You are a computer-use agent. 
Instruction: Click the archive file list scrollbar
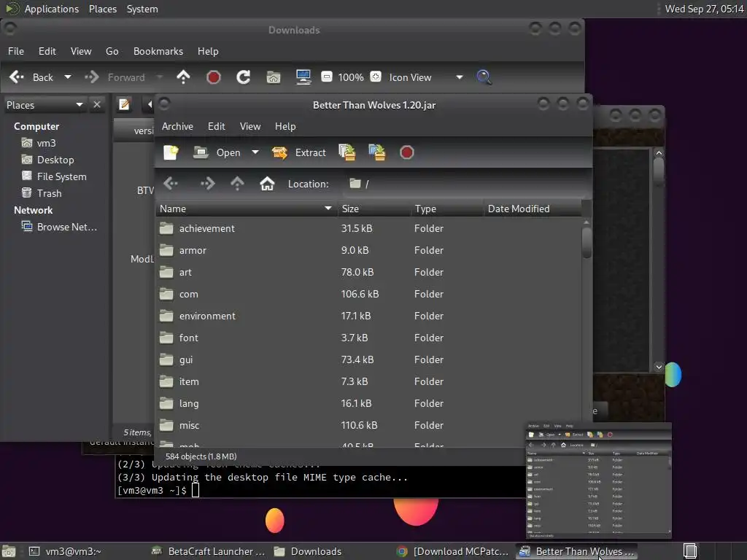(x=587, y=243)
